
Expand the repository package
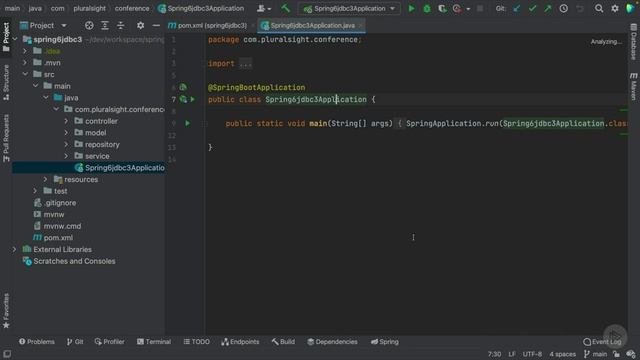[x=66, y=144]
